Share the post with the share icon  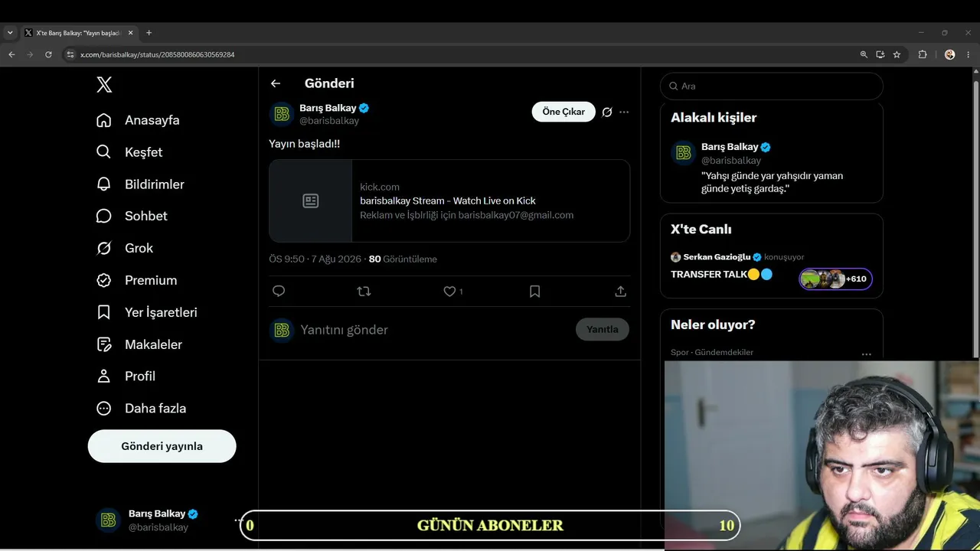pyautogui.click(x=621, y=291)
